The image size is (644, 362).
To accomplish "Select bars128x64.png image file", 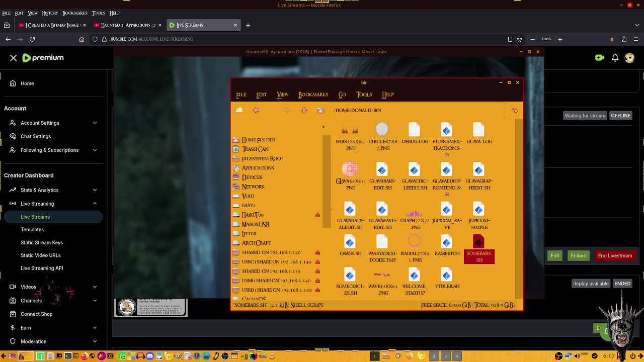I will (350, 137).
